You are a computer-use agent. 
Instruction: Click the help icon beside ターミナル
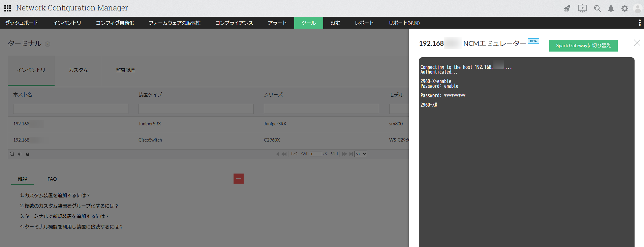tap(48, 44)
